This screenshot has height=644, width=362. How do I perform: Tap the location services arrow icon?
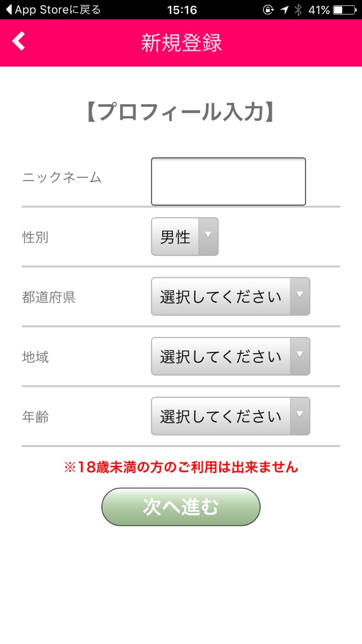click(285, 10)
